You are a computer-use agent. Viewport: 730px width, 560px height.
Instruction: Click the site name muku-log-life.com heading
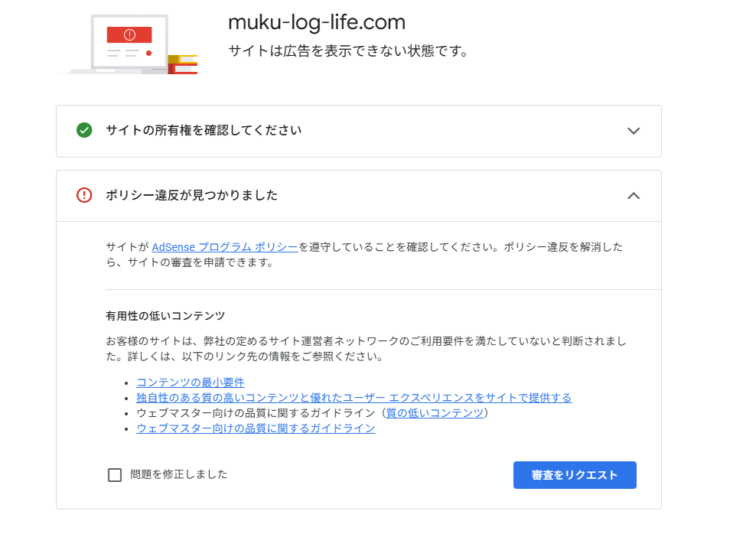click(316, 22)
